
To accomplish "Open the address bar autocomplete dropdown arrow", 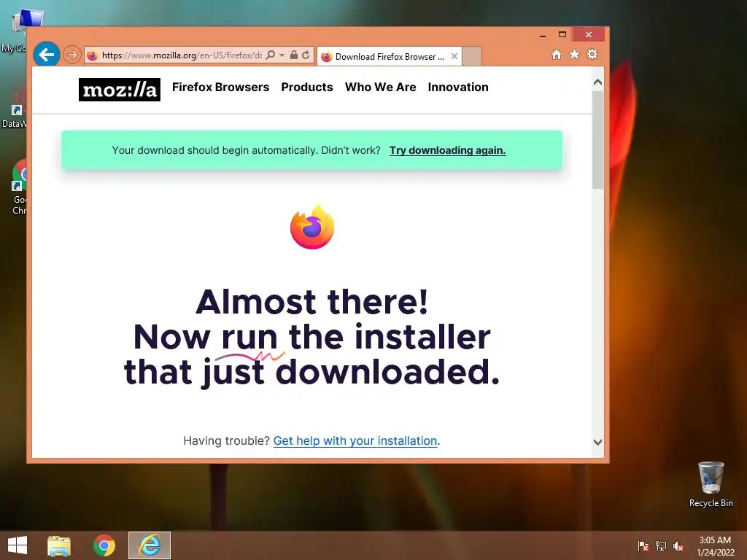I will pos(282,55).
